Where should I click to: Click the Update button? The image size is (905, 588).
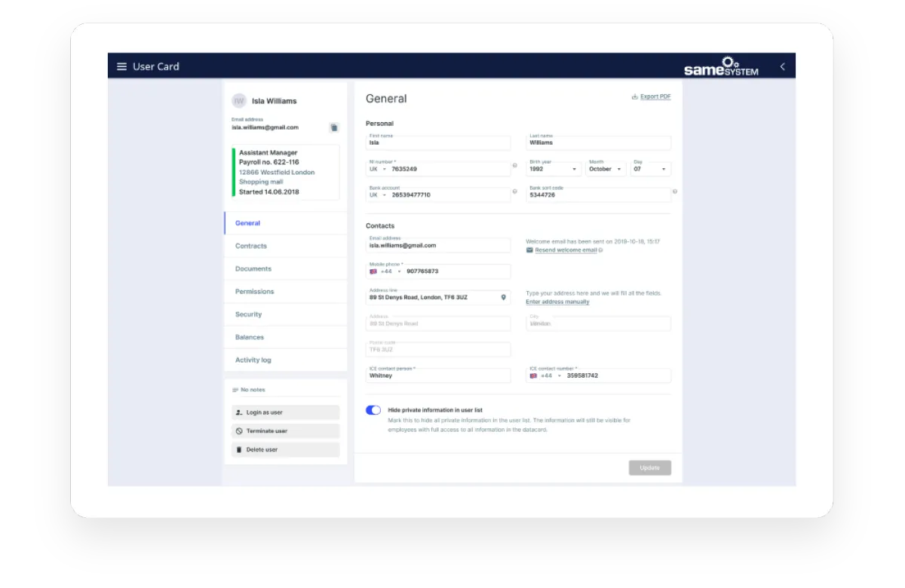650,467
